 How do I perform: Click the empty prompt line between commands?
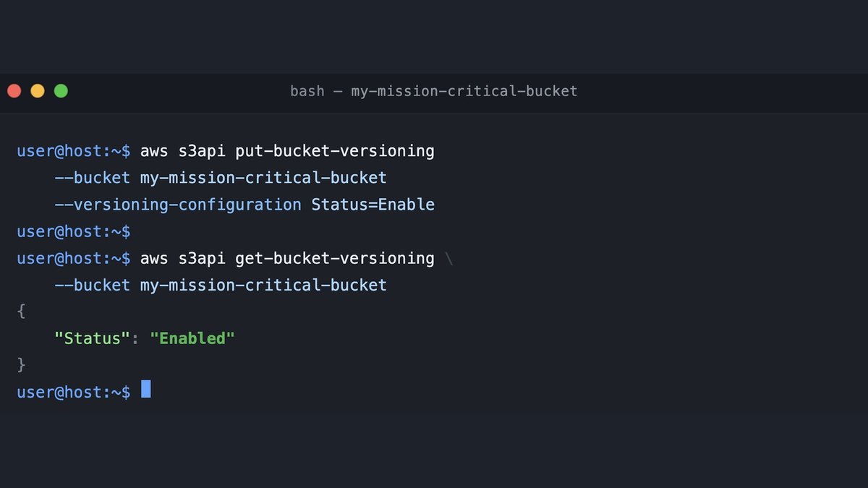(74, 231)
